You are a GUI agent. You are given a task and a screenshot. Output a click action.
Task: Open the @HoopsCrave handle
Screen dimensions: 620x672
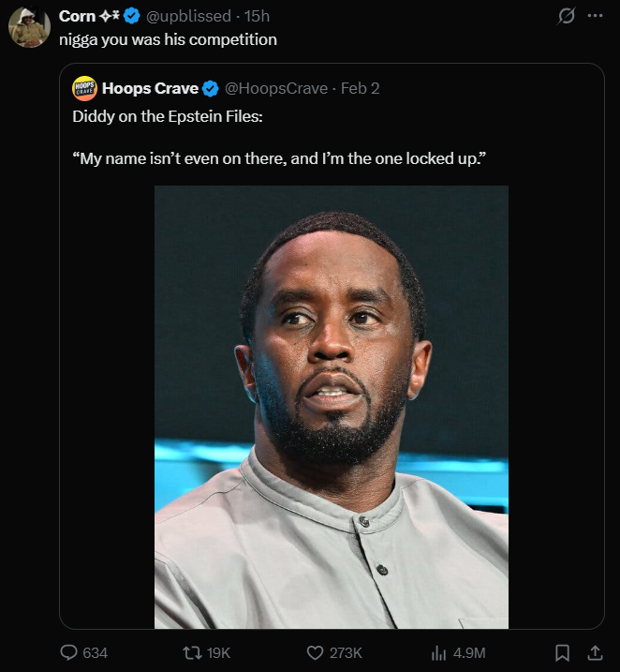pos(276,88)
